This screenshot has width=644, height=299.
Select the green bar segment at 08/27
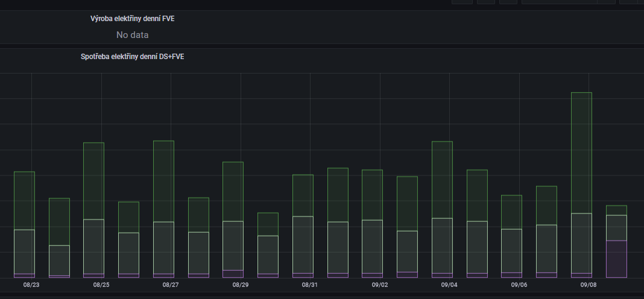(163, 181)
